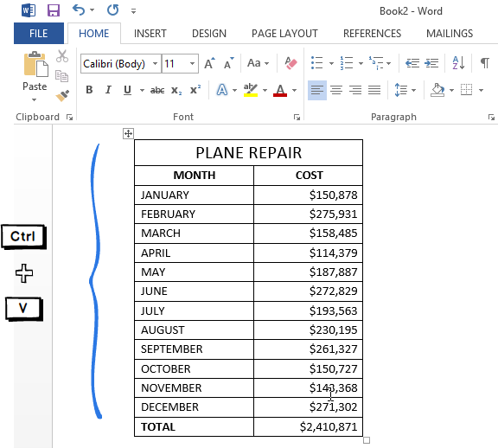Switch to the MAILINGS tab

pyautogui.click(x=450, y=34)
